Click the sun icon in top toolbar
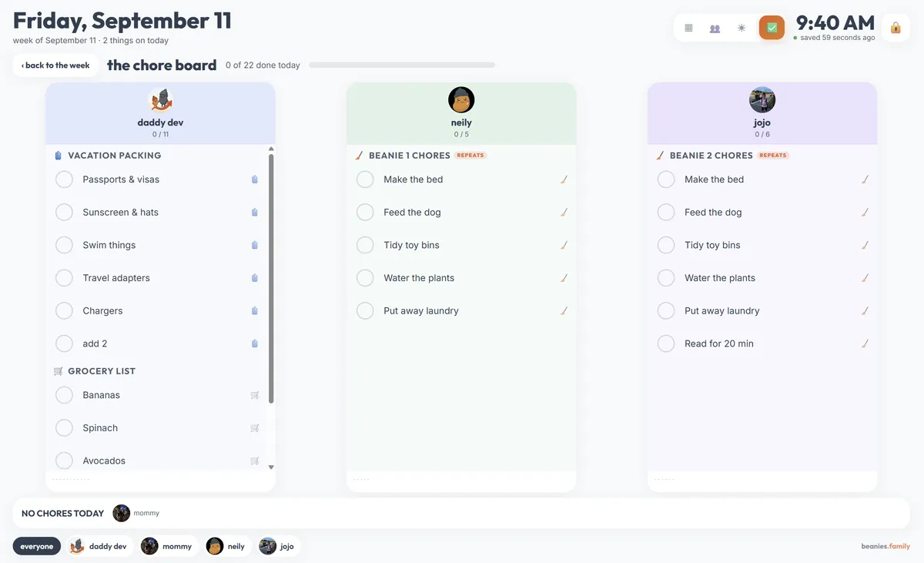 [742, 28]
